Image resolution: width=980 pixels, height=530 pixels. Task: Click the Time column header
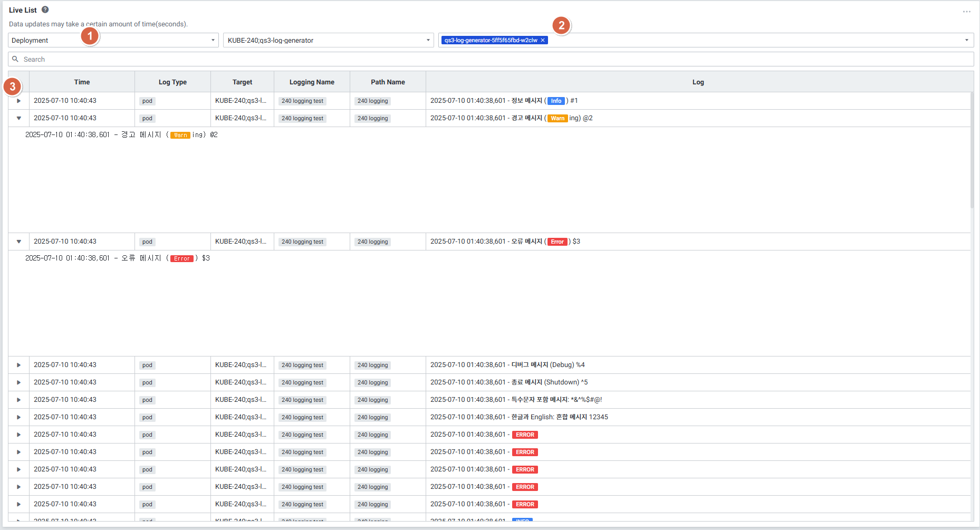coord(82,82)
